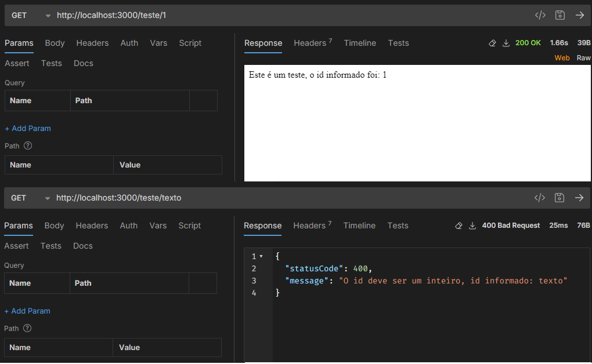Download the 200 OK response

(506, 43)
